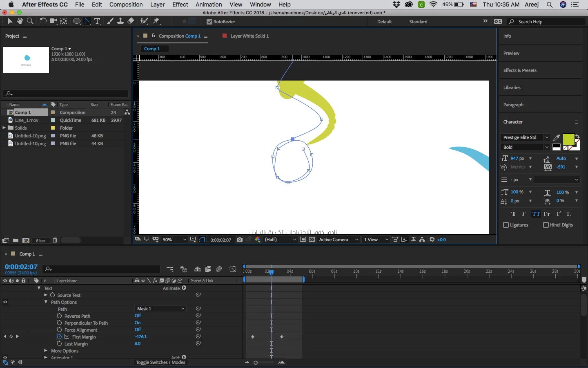The width and height of the screenshot is (588, 368).
Task: Toggle Reverse Path stopwatch
Action: click(x=59, y=316)
